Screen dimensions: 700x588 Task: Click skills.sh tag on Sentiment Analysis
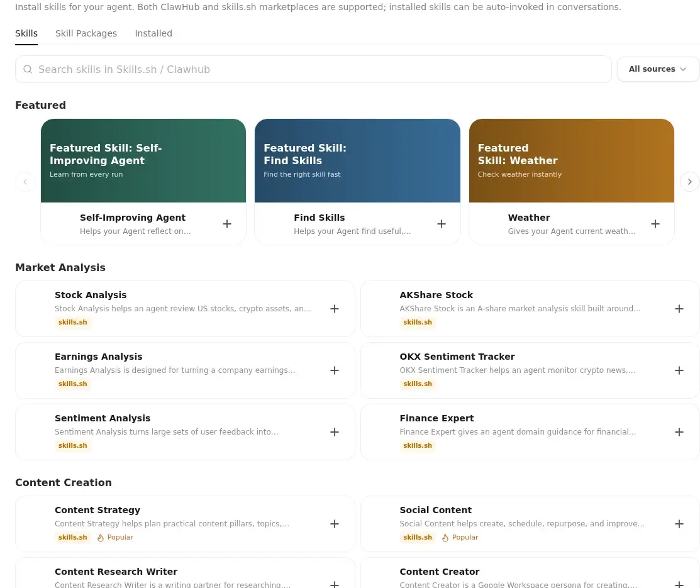[x=73, y=446]
